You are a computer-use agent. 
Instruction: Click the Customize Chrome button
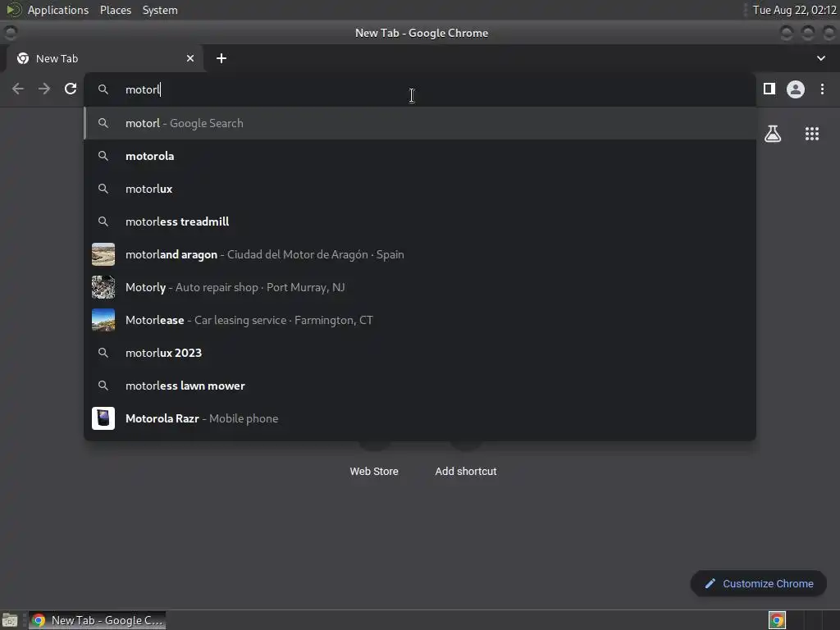point(759,583)
